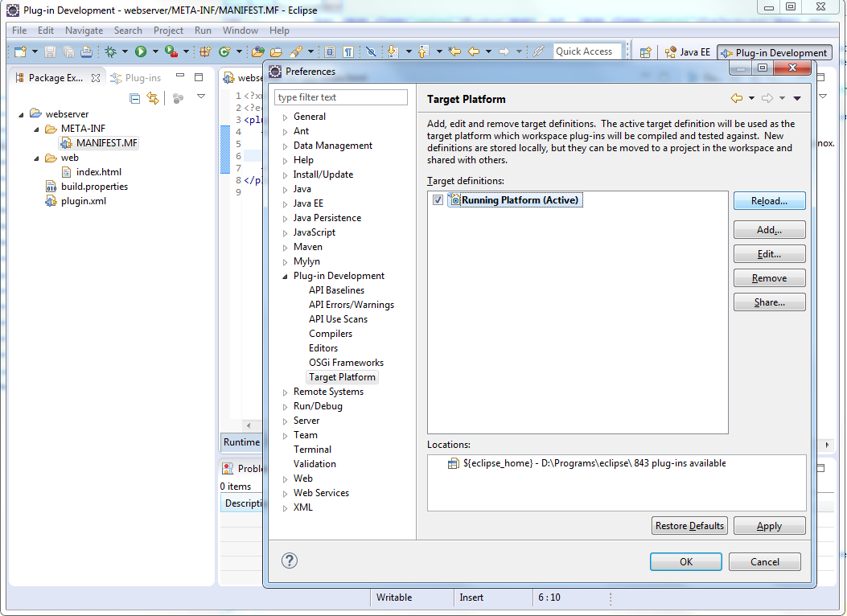Toggle Link with Editor in Package Explorer

coord(154,98)
